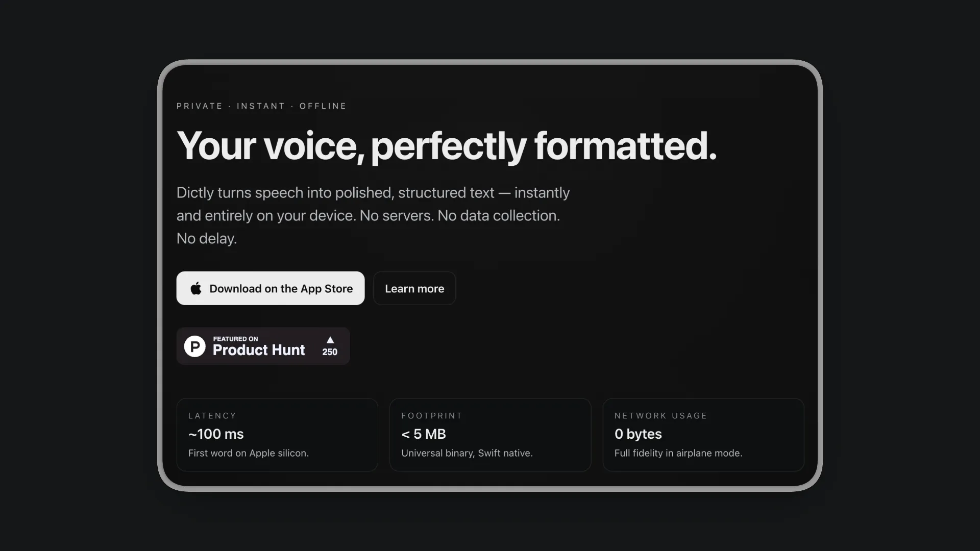The height and width of the screenshot is (551, 980).
Task: Toggle the PRIVATE label in the tagline
Action: (x=200, y=106)
